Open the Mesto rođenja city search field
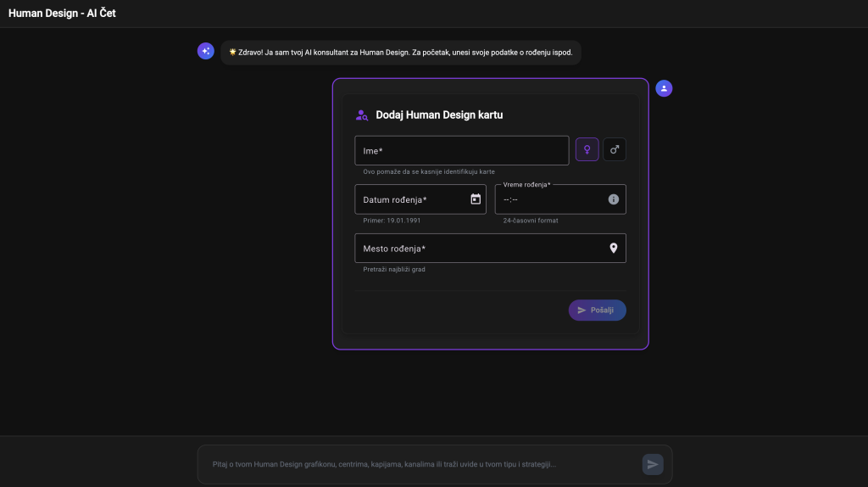Image resolution: width=868 pixels, height=487 pixels. pos(479,249)
